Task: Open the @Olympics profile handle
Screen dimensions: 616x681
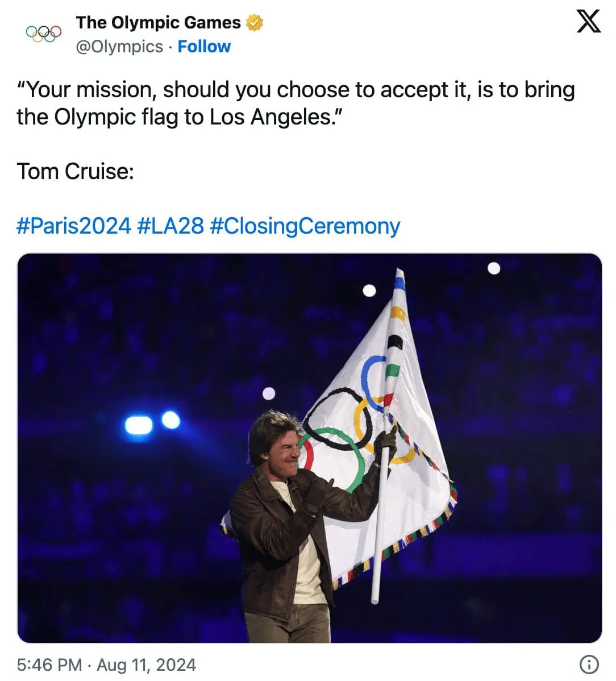Action: pos(119,47)
